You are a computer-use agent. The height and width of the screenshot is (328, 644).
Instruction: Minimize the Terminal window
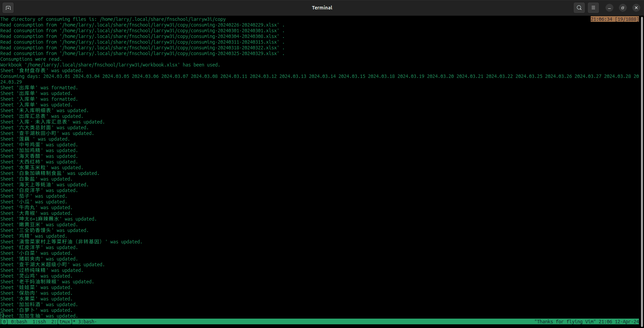tap(609, 7)
